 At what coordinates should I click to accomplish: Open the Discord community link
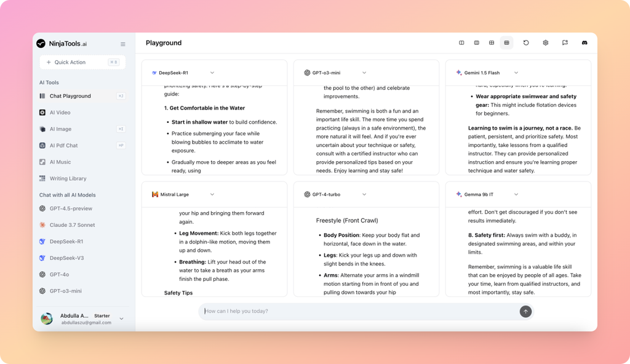(584, 42)
